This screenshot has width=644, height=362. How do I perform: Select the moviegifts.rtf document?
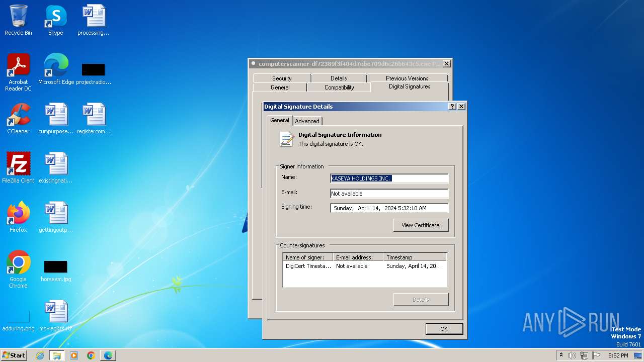pos(56,315)
